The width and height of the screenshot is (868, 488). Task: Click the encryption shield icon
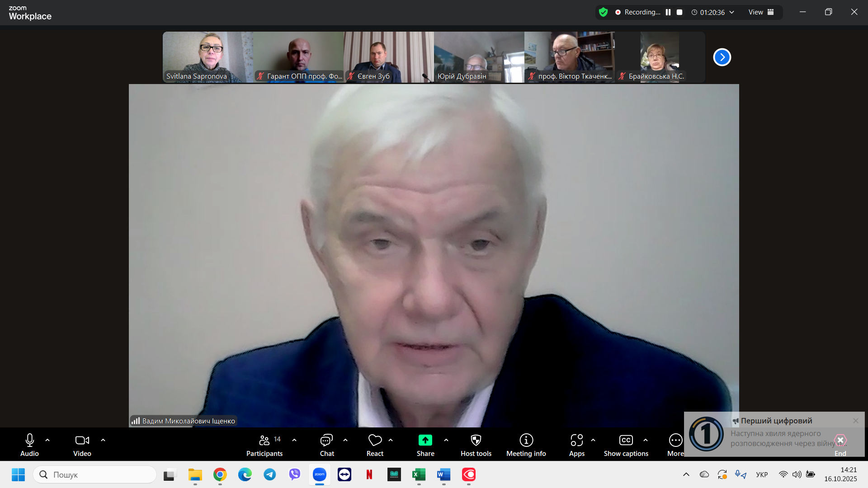click(603, 12)
